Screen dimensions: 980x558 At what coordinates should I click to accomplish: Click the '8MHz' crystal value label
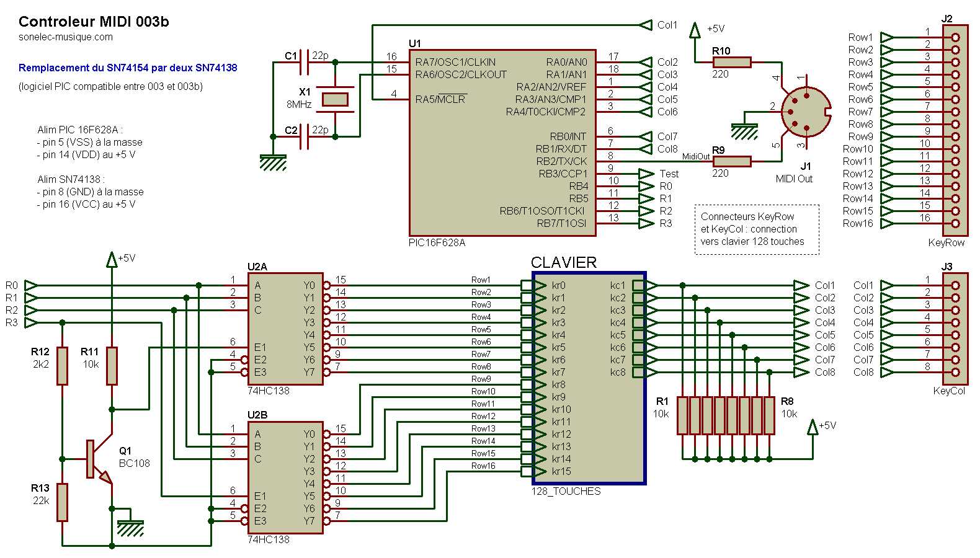click(299, 104)
